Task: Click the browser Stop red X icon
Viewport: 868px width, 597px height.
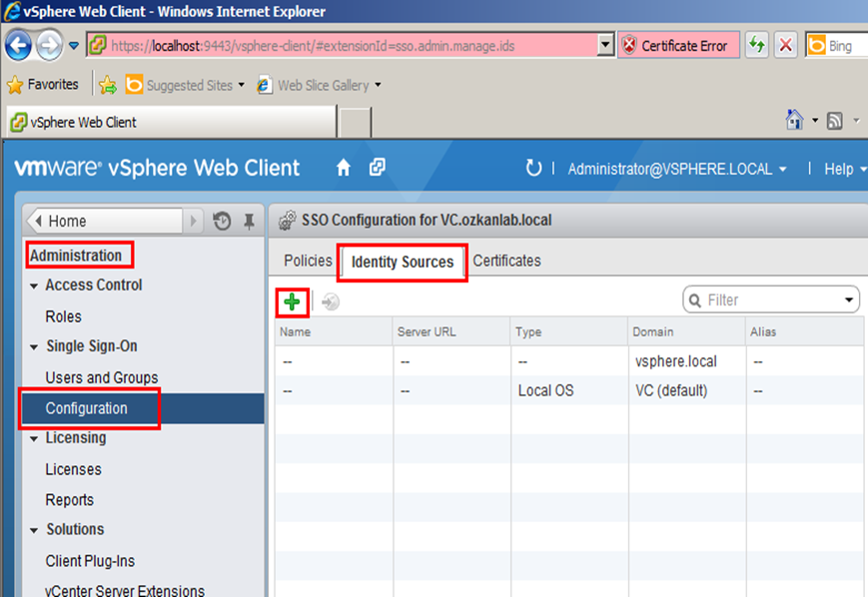Action: pyautogui.click(x=785, y=45)
